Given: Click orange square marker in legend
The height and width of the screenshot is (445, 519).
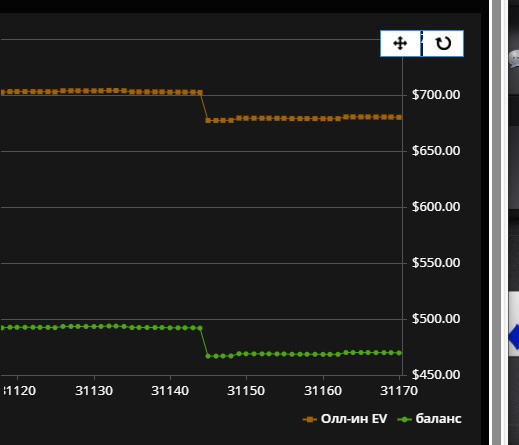Looking at the screenshot, I should tap(309, 419).
